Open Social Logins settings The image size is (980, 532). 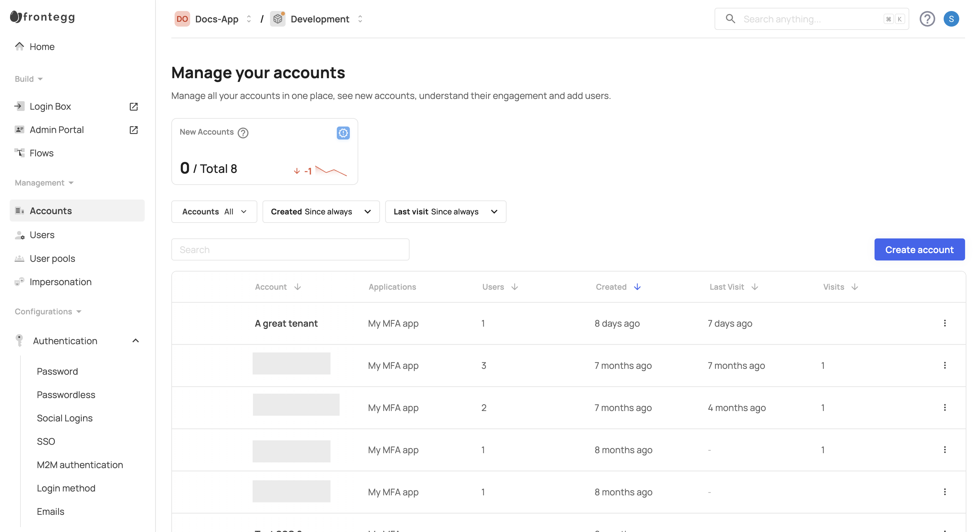pyautogui.click(x=65, y=418)
